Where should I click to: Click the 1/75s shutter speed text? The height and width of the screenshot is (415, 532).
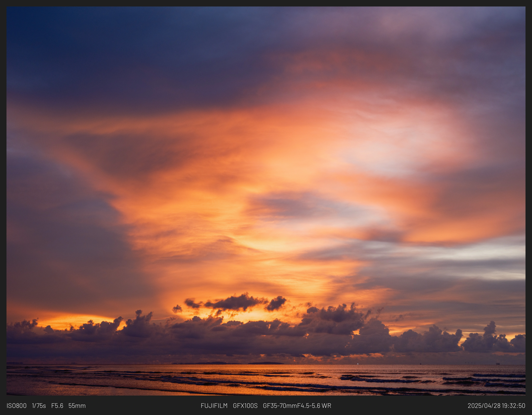click(39, 406)
